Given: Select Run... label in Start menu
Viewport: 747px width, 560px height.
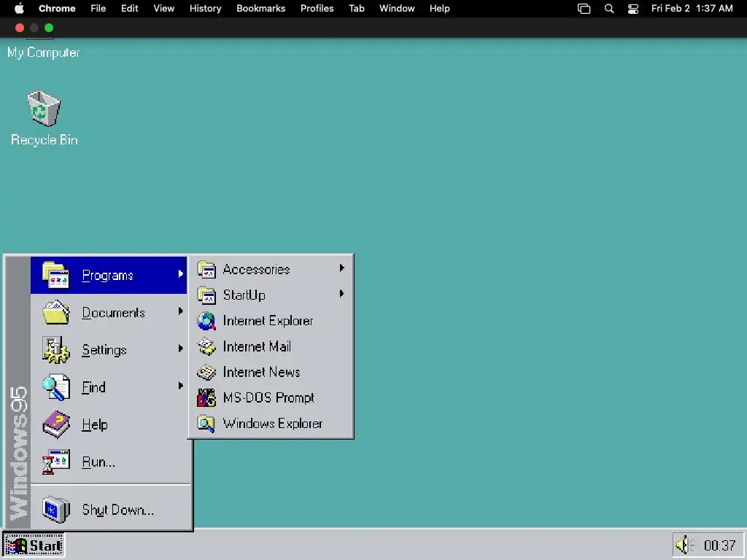Looking at the screenshot, I should click(x=98, y=462).
